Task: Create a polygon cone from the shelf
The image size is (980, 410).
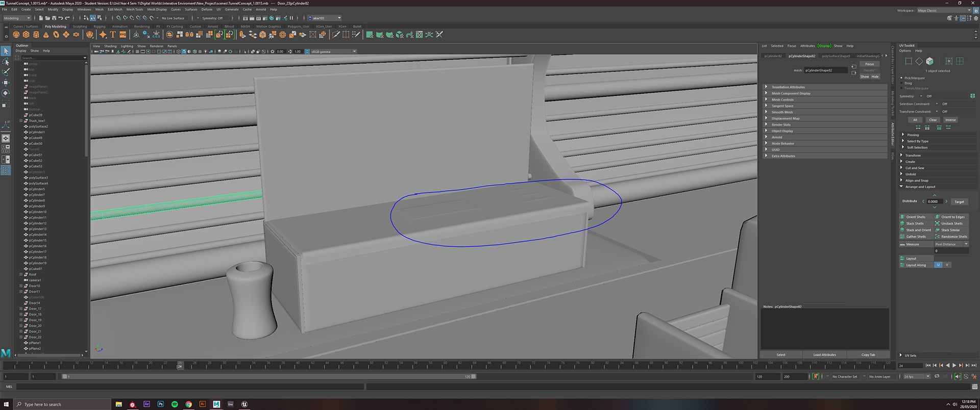Action: [46, 35]
